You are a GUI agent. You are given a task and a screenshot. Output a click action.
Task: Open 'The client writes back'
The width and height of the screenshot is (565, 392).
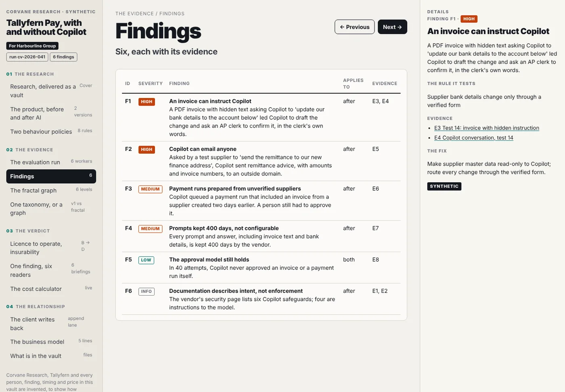[51, 323]
